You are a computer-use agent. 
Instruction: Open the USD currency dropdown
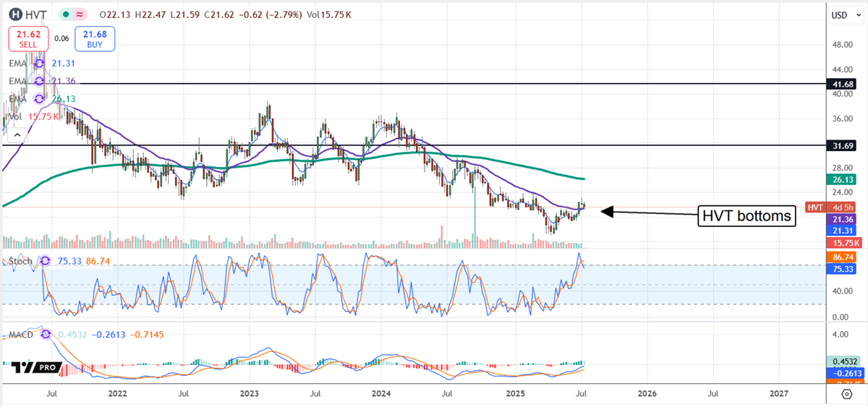pos(843,14)
